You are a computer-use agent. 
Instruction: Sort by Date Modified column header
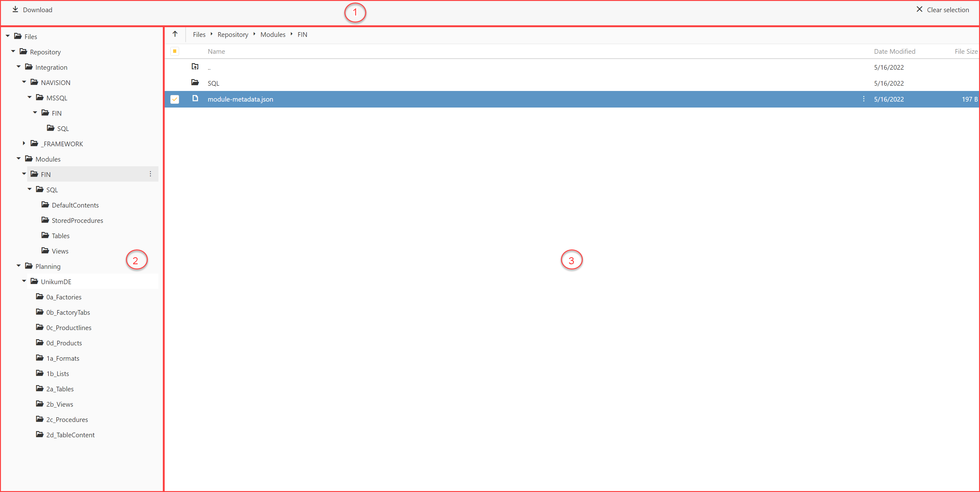[x=894, y=51]
